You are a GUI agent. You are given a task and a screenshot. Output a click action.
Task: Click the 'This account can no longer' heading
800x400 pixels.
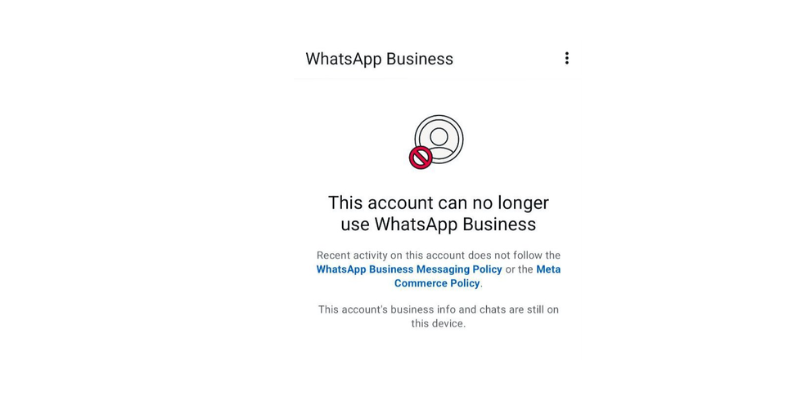(438, 203)
